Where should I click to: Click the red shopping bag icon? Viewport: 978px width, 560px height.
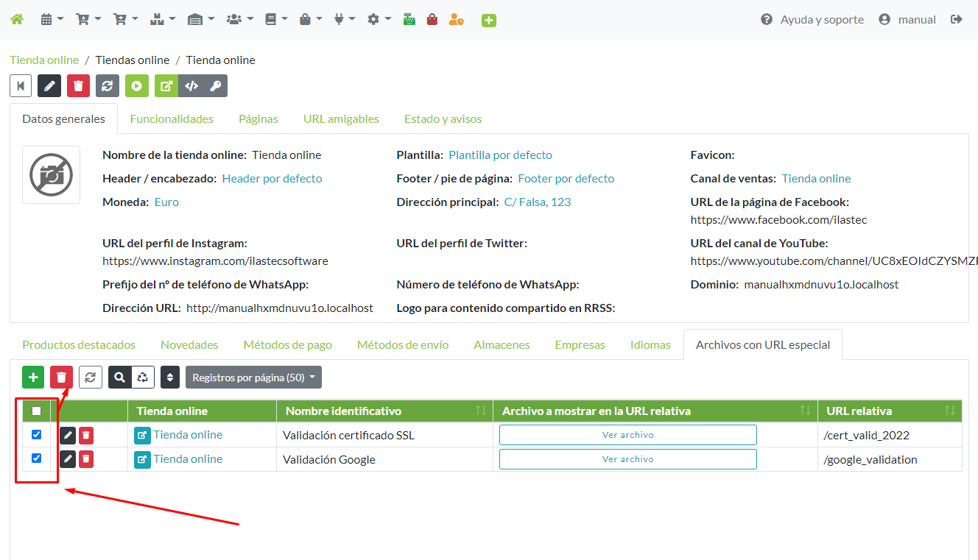pyautogui.click(x=432, y=19)
